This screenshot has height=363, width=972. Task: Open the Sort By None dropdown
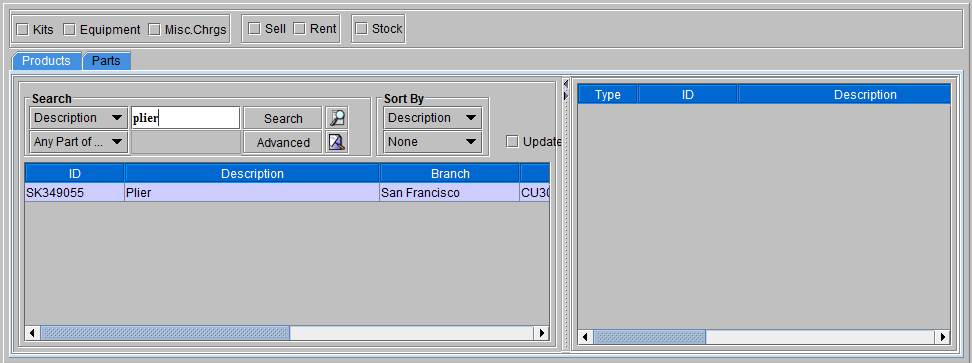(433, 142)
